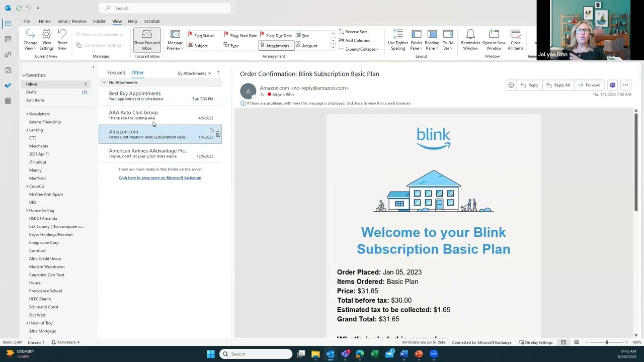Collapse the Favorites section
Viewport: 644px width, 362px height.
(24, 75)
